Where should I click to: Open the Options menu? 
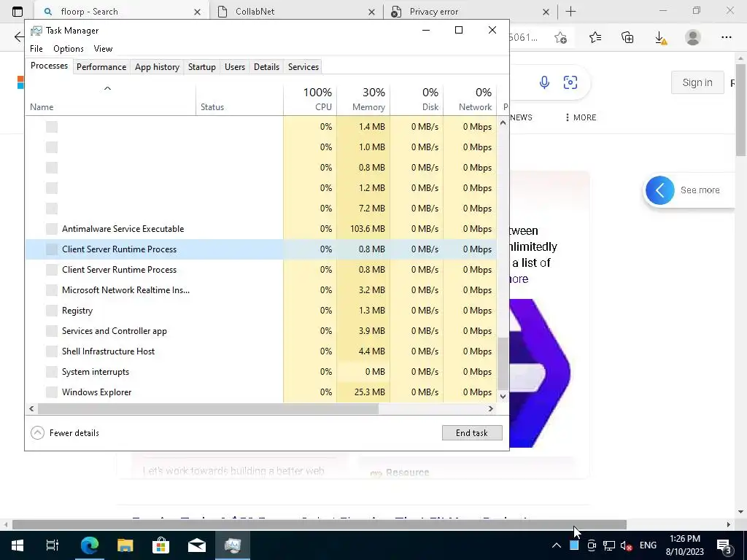(x=69, y=49)
